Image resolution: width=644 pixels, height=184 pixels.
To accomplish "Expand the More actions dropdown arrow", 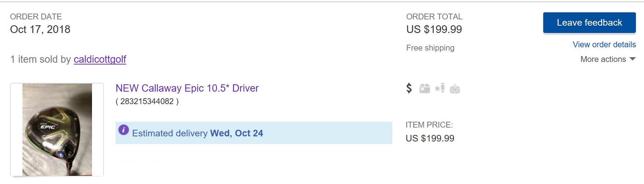I will (x=632, y=59).
